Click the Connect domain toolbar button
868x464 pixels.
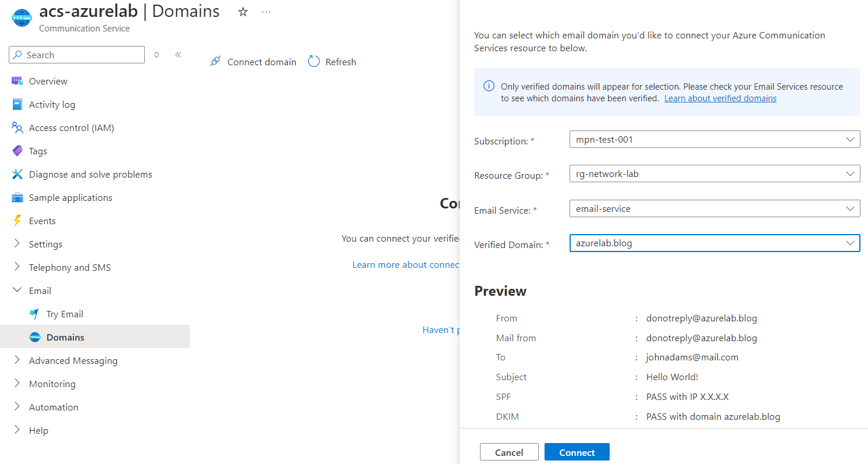click(253, 62)
